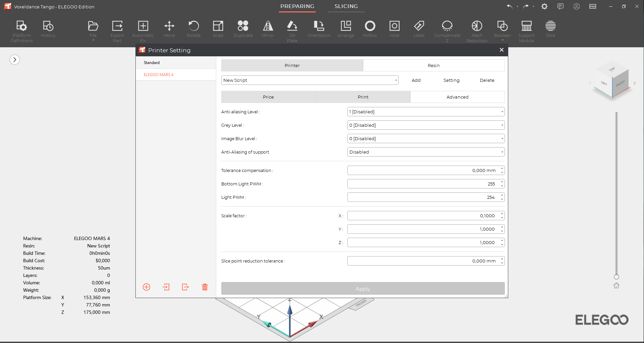Click the home view icon

pyautogui.click(x=616, y=286)
